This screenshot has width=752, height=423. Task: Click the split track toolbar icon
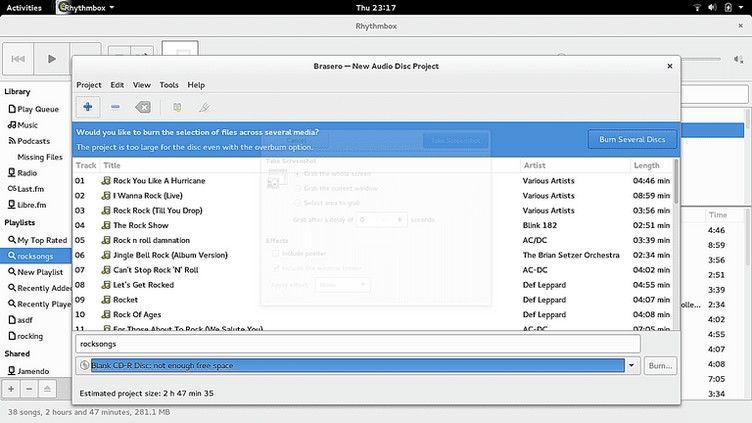[177, 107]
